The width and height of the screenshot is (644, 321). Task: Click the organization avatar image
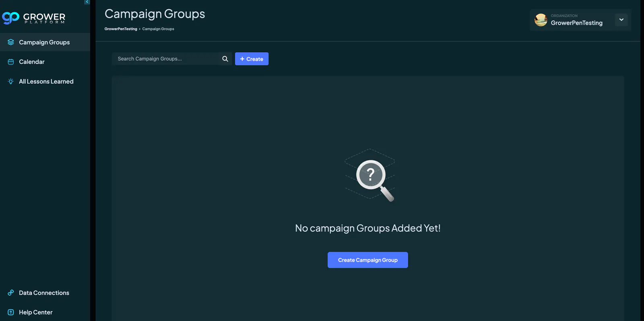[541, 20]
